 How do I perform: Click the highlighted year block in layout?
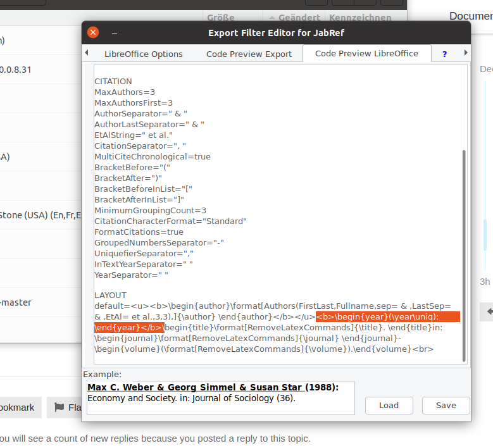pyautogui.click(x=387, y=317)
